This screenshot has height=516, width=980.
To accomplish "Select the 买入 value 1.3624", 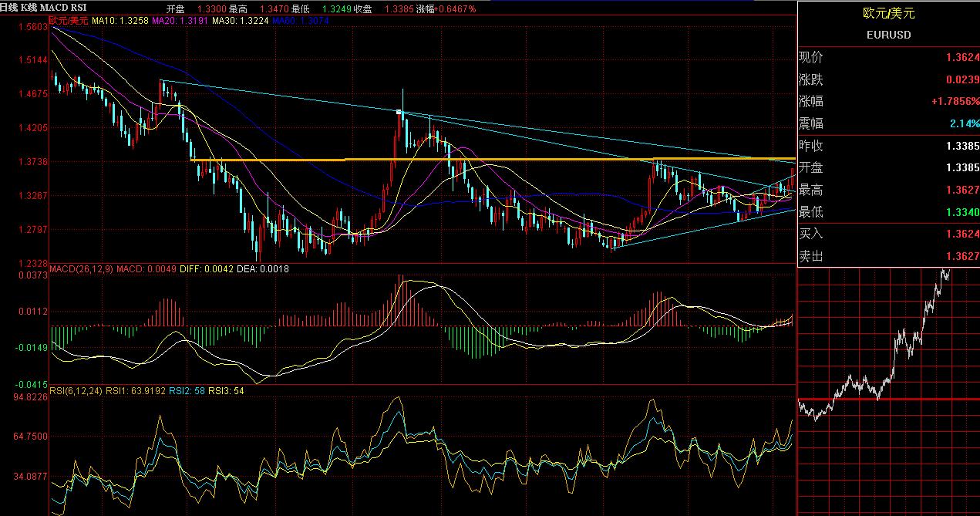I will pos(962,234).
